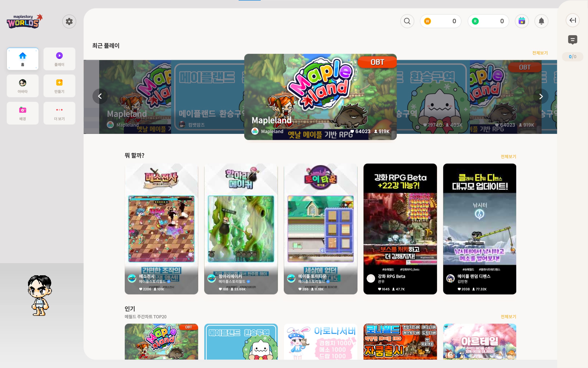Screen dimensions: 588x368
Task: Click 메이플 토이타운 creator profile icon
Action: [291, 279]
